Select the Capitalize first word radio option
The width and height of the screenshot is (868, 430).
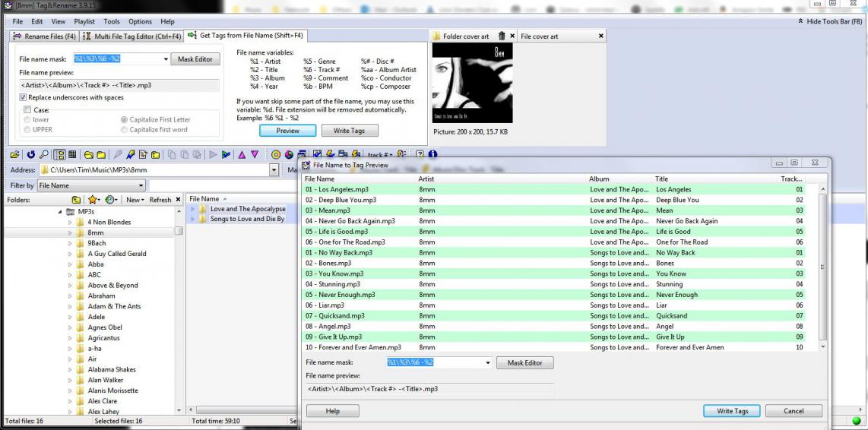tap(125, 130)
